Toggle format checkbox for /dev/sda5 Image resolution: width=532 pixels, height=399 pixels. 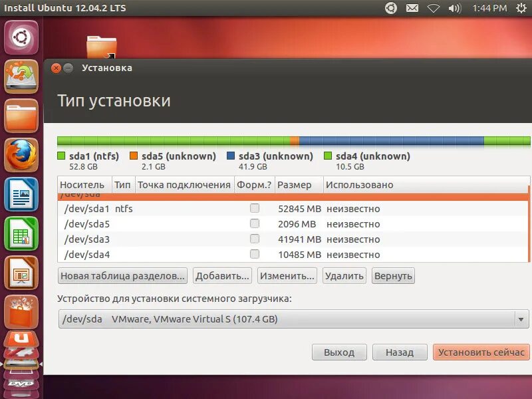(x=255, y=223)
